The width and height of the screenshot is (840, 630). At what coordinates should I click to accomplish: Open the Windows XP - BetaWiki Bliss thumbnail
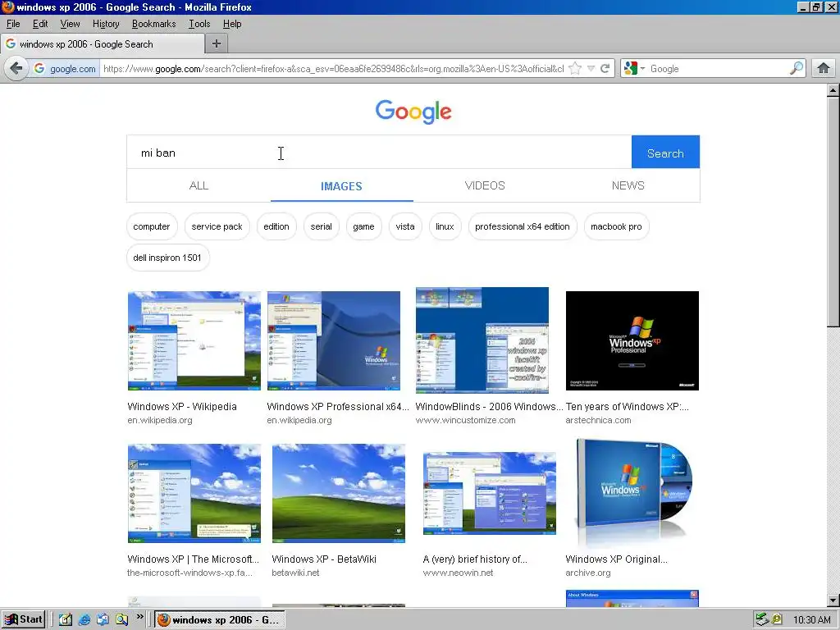coord(339,493)
